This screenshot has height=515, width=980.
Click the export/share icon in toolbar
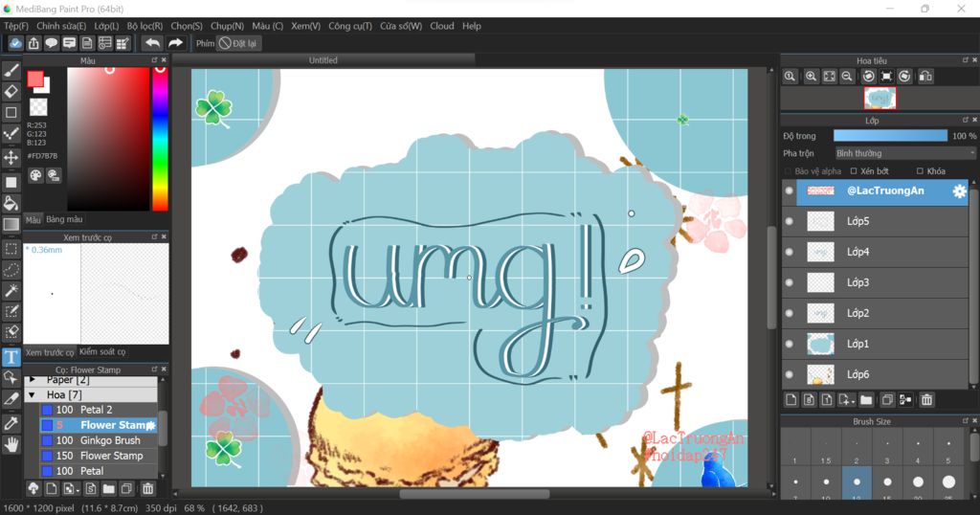point(33,43)
